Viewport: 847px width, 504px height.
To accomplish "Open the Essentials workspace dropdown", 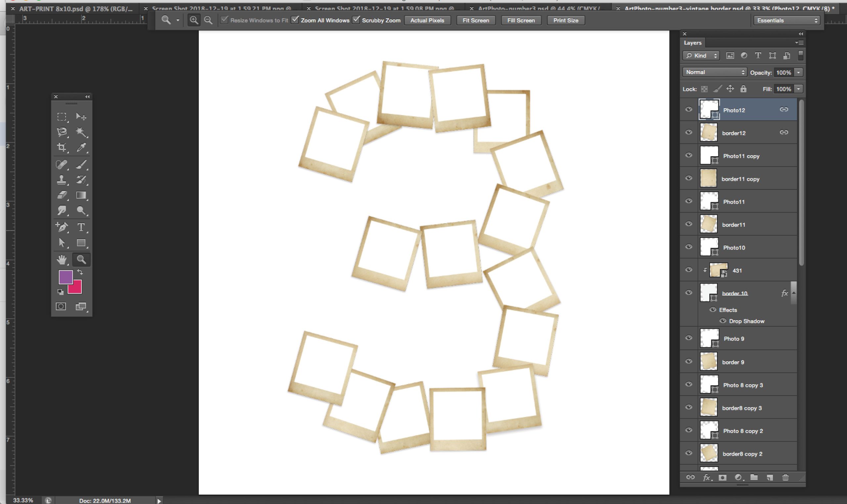I will [x=787, y=20].
